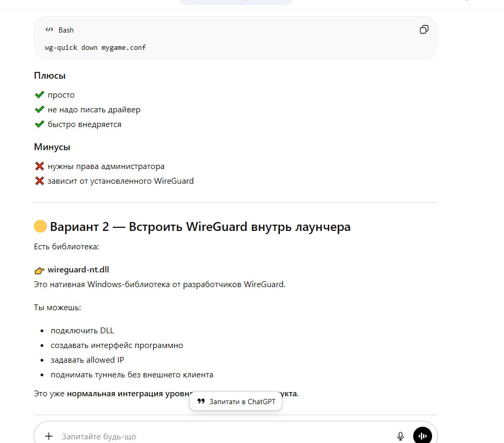Image resolution: width=504 pixels, height=443 pixels.
Task: Click the bold "wireguard-nt.dll" text
Action: tap(78, 270)
